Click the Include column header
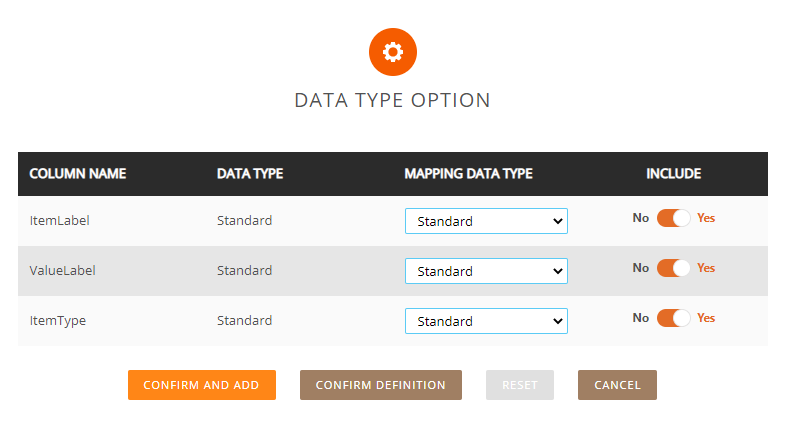This screenshot has height=432, width=788. (x=673, y=174)
